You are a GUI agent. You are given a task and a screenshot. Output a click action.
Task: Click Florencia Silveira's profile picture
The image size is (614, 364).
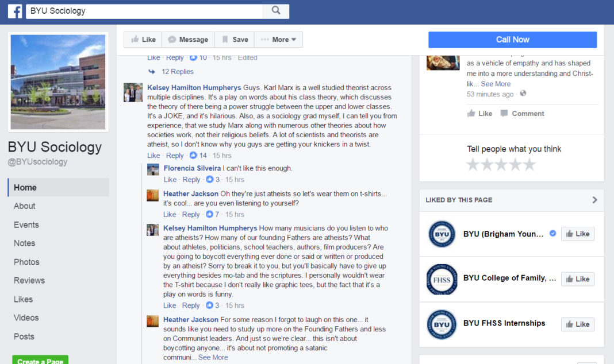(x=153, y=169)
